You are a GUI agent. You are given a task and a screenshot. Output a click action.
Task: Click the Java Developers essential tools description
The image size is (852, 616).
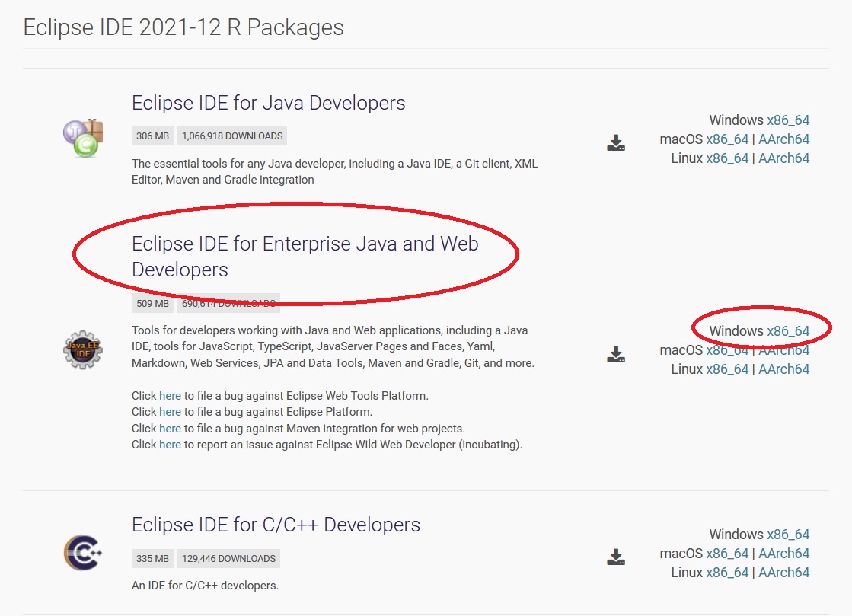click(x=335, y=171)
